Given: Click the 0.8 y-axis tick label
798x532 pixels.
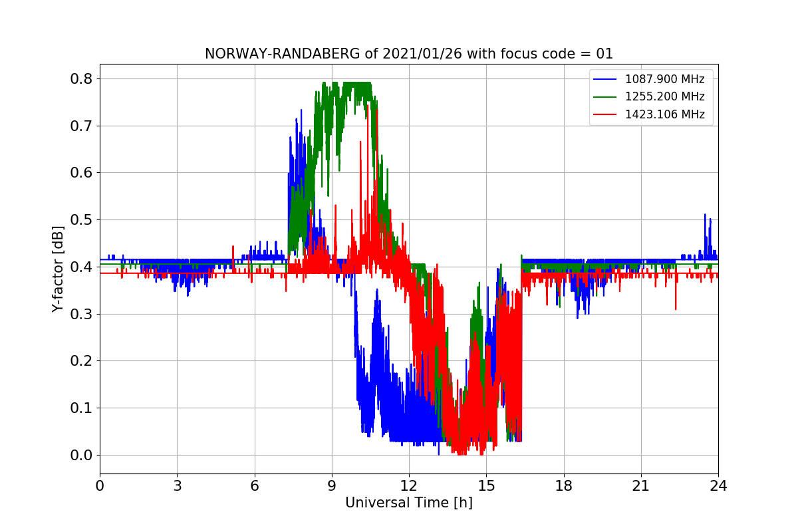Looking at the screenshot, I should [x=82, y=79].
